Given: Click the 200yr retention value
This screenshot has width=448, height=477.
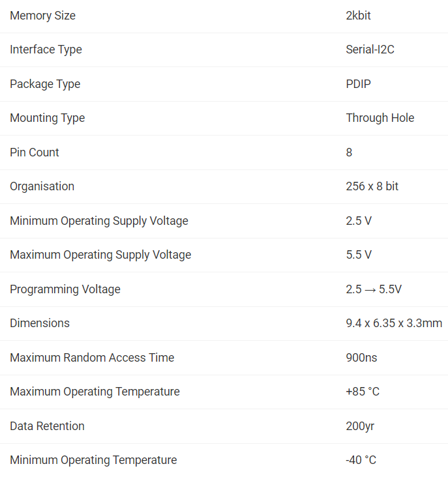Looking at the screenshot, I should [360, 426].
